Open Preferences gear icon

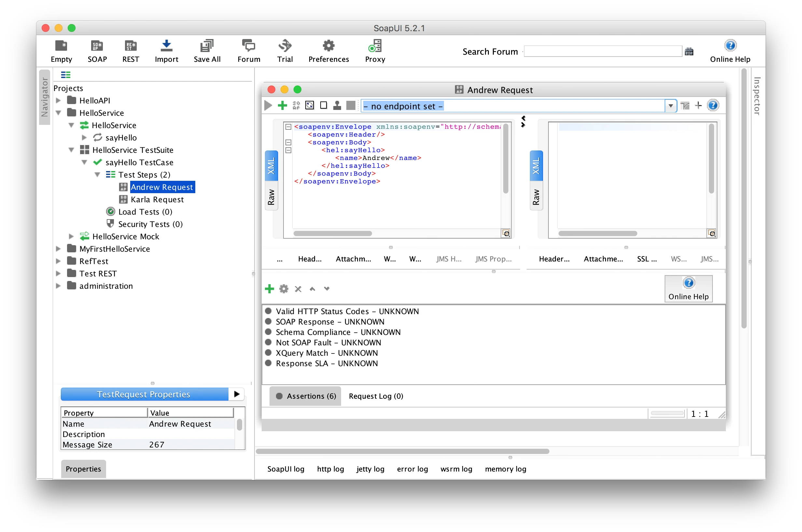[x=328, y=46]
